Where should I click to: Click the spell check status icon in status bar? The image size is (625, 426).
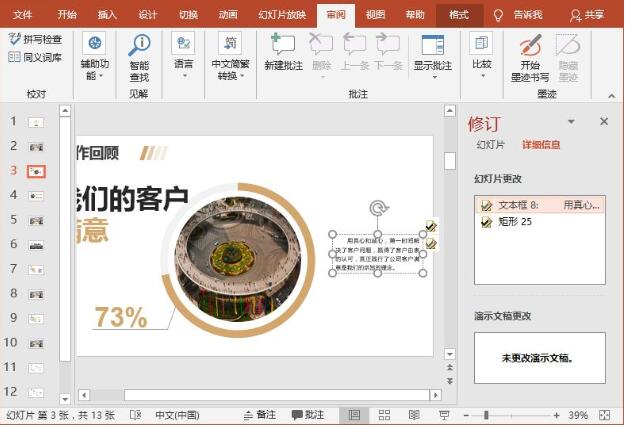tap(136, 415)
